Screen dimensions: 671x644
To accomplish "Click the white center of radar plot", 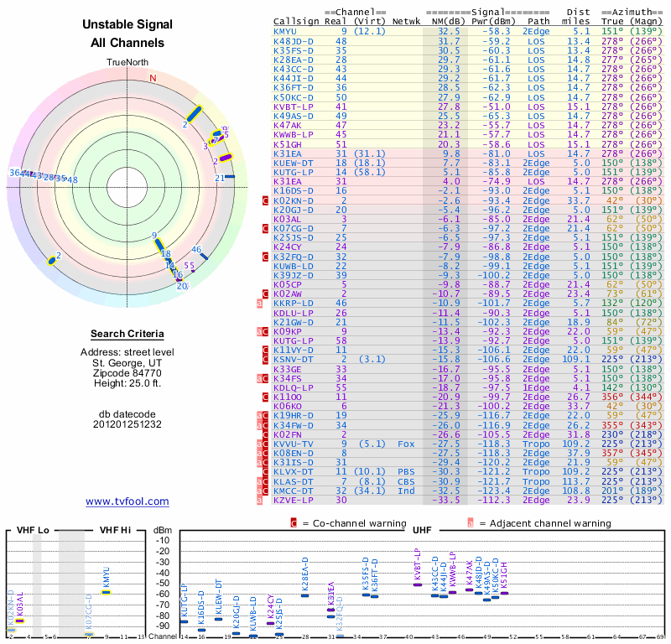I will tap(127, 184).
